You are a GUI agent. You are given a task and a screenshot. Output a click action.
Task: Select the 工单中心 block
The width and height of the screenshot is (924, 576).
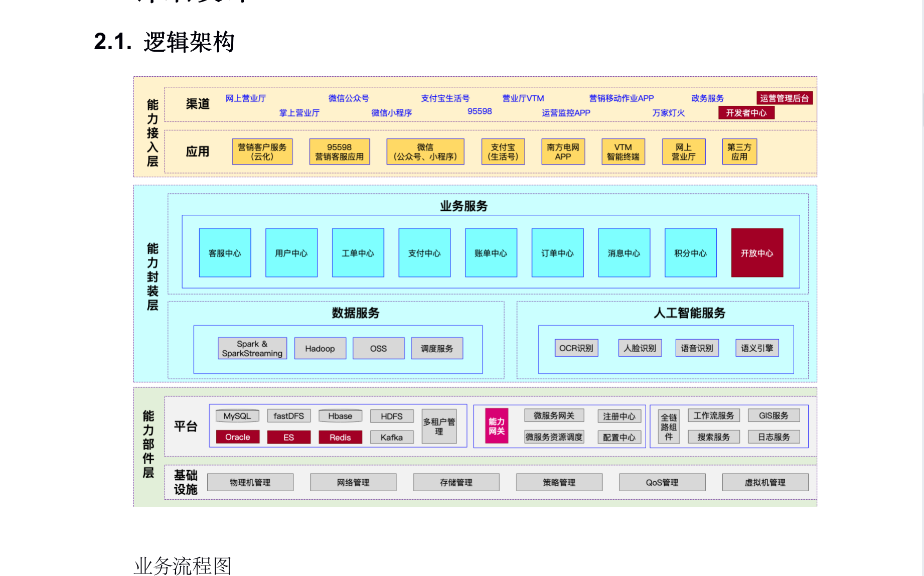(358, 253)
